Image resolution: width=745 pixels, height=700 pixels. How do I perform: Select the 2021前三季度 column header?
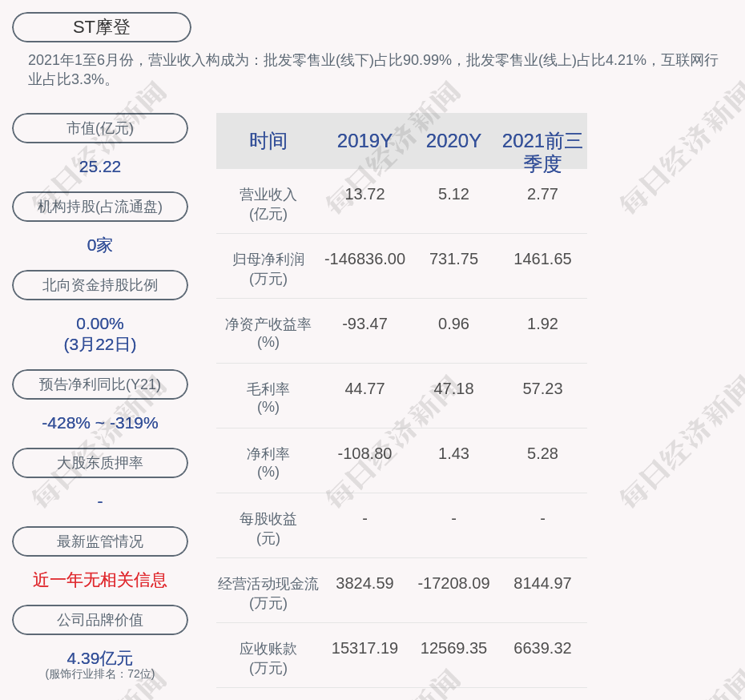pyautogui.click(x=542, y=152)
